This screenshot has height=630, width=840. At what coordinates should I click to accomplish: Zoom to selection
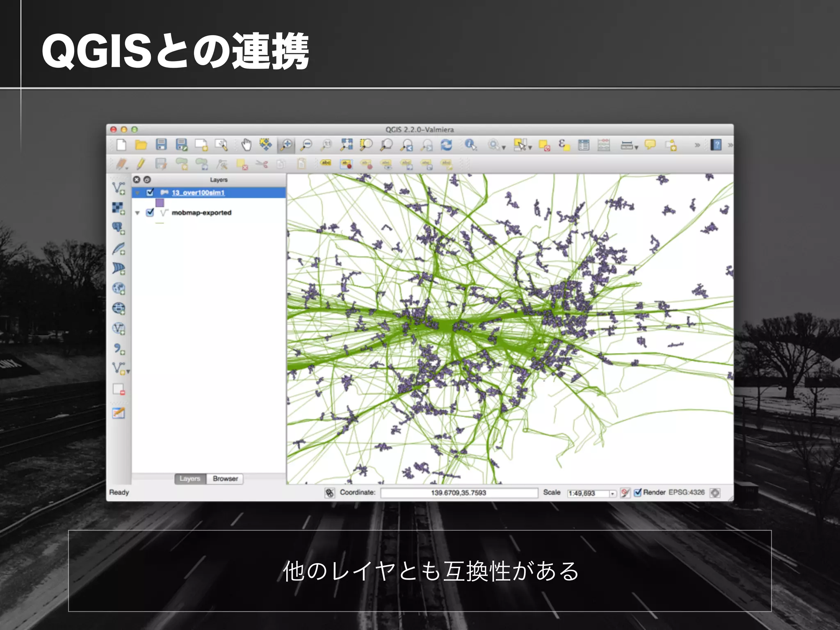pos(366,145)
